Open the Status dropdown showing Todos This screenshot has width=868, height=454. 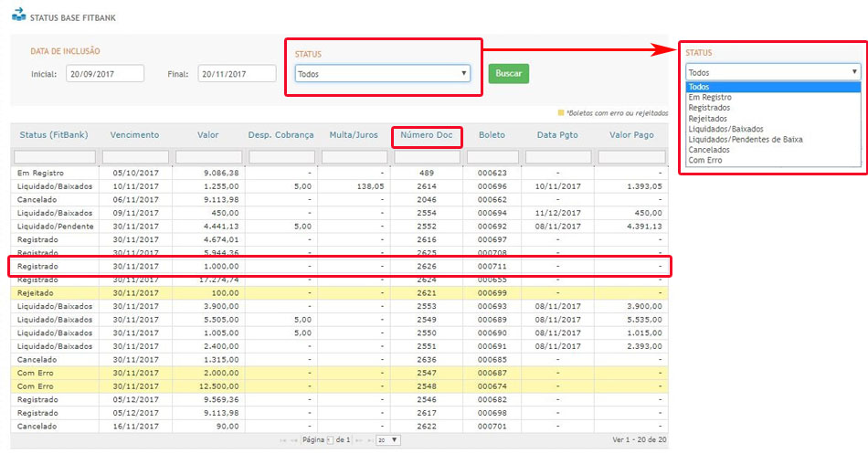pos(382,74)
